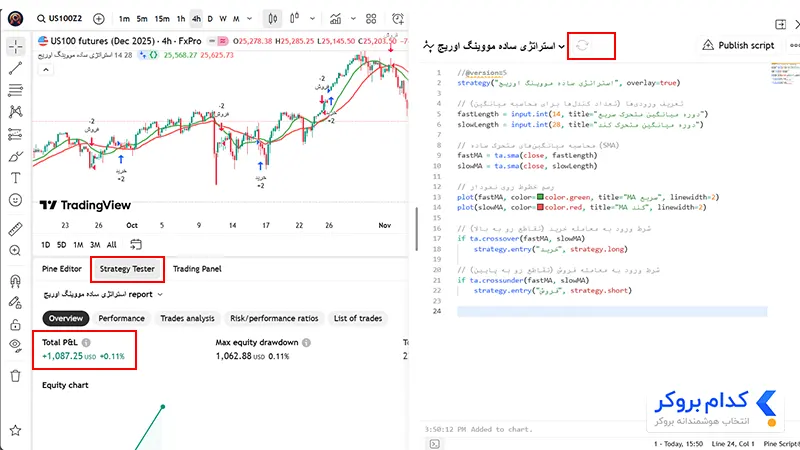Screen dimensions: 800x450
Task: Switch to the Pine Editor tab
Action: tap(62, 269)
